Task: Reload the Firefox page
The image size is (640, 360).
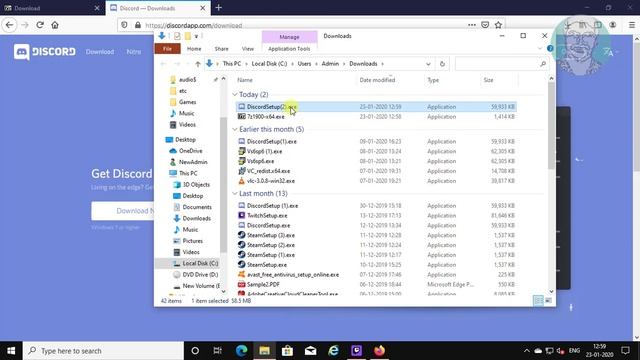Action: [x=40, y=25]
